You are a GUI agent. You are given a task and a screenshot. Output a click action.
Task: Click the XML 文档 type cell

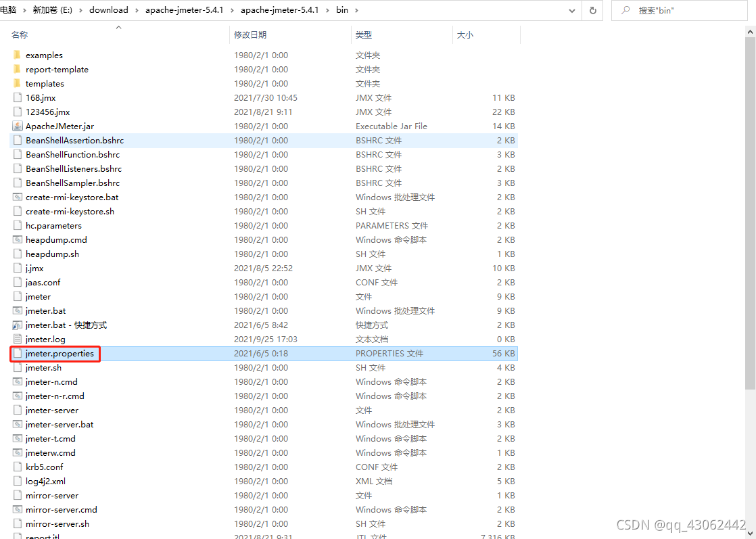[374, 481]
